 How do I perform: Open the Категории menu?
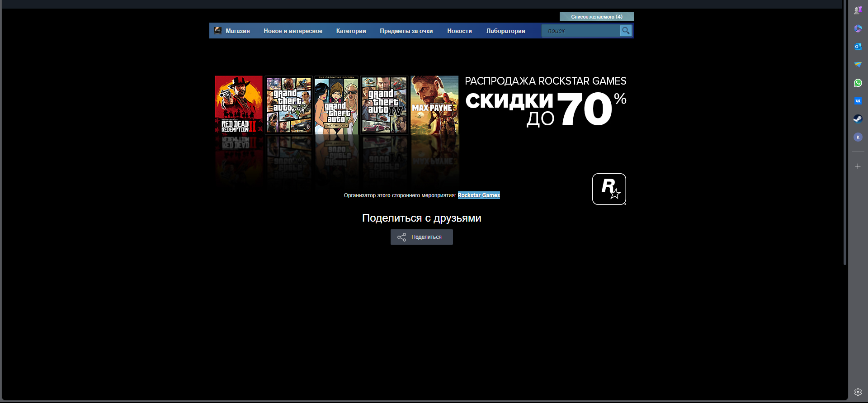(x=351, y=31)
